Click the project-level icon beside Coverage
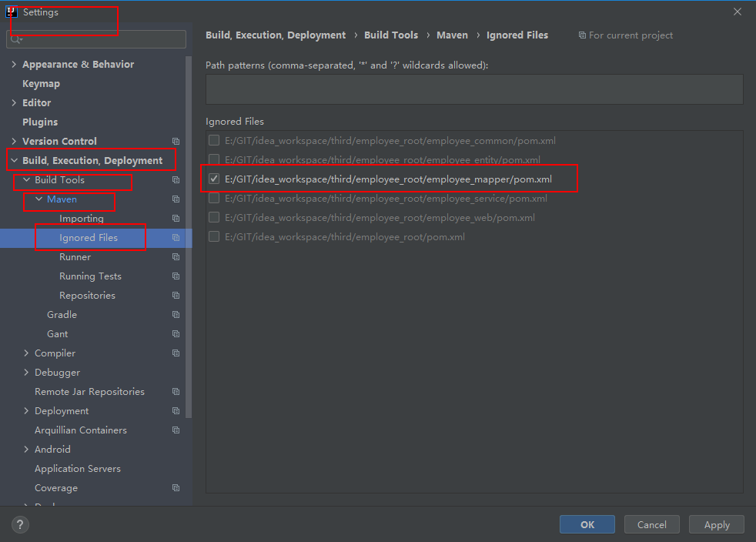This screenshot has width=756, height=542. pyautogui.click(x=176, y=488)
